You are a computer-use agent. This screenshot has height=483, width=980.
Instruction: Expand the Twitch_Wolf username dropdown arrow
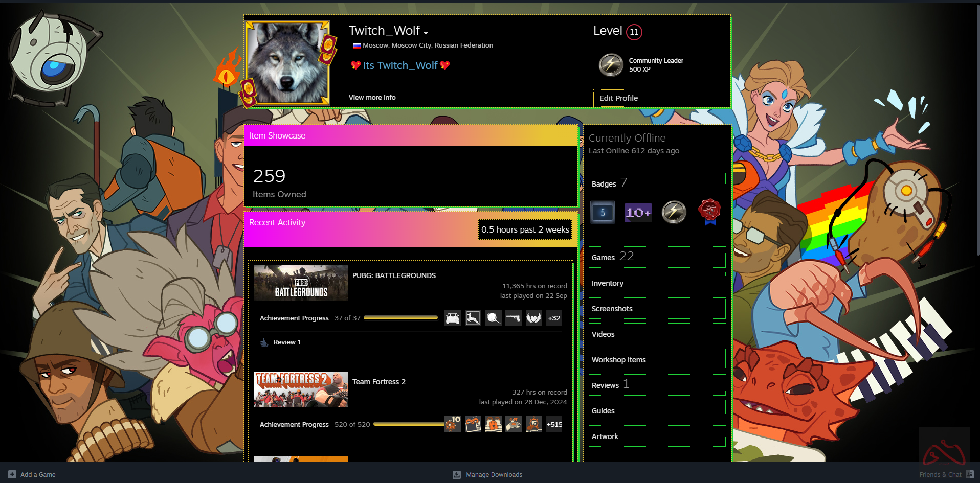point(426,33)
